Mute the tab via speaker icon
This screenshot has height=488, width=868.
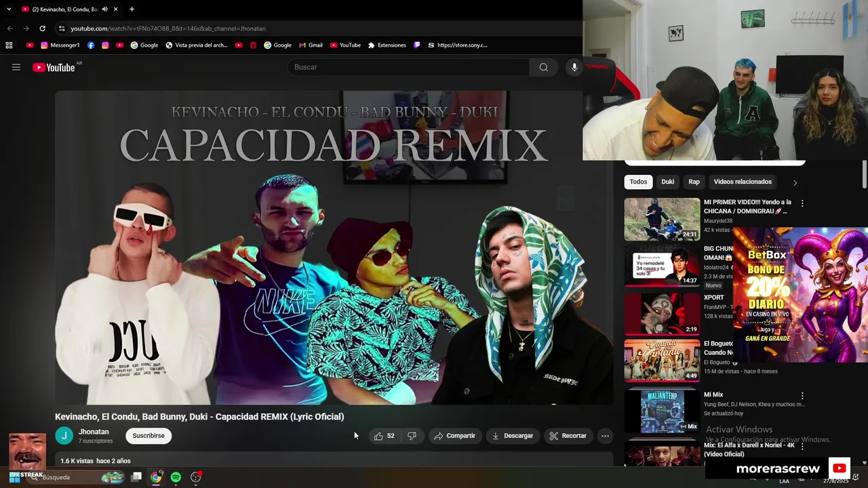[x=104, y=9]
